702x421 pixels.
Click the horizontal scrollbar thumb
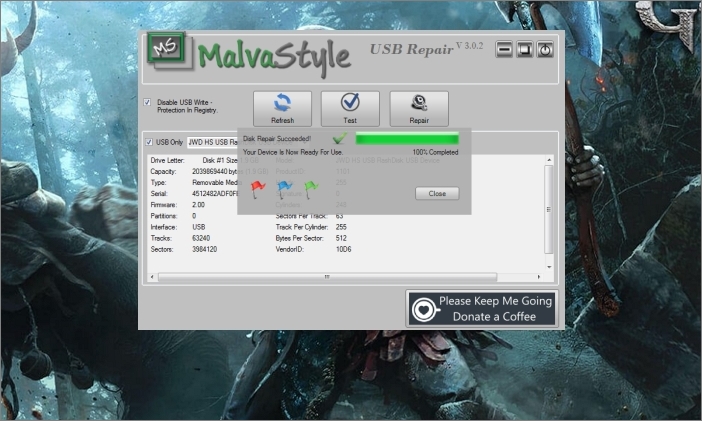327,277
